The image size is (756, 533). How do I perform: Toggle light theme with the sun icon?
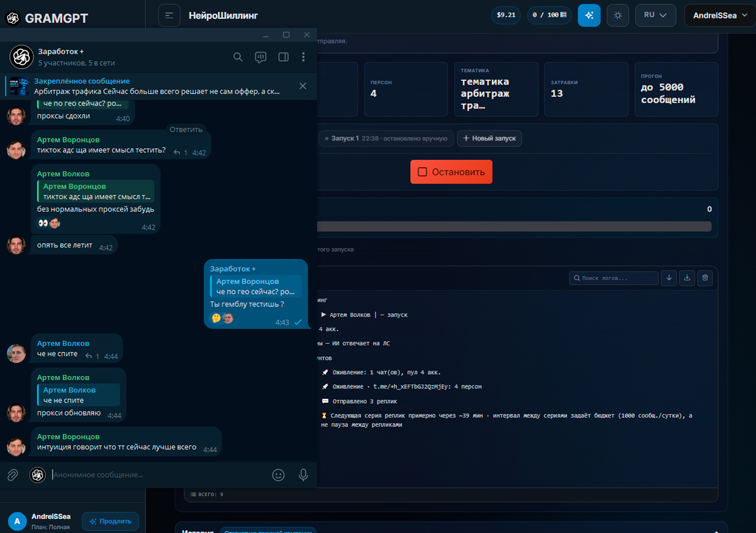click(618, 15)
